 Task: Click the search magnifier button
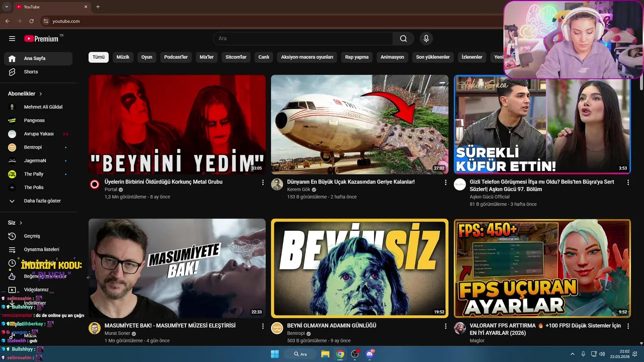pos(404,39)
